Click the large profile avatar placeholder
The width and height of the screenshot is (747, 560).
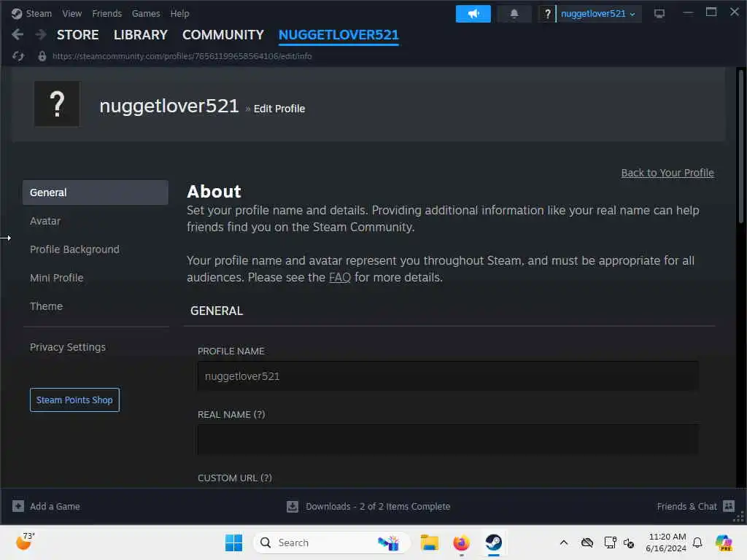pyautogui.click(x=57, y=104)
